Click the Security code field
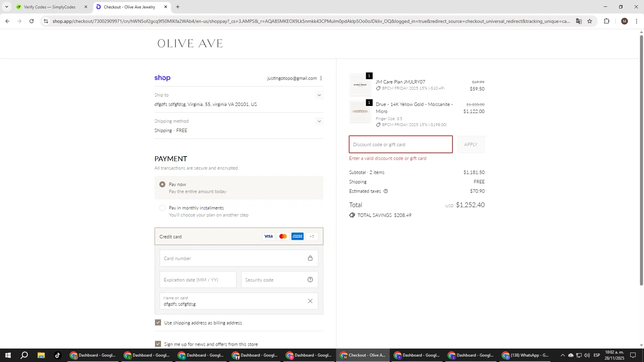The image size is (644, 362). tap(279, 280)
